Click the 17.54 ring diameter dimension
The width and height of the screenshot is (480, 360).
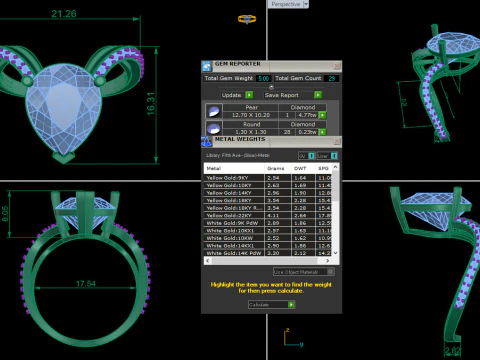pos(86,284)
